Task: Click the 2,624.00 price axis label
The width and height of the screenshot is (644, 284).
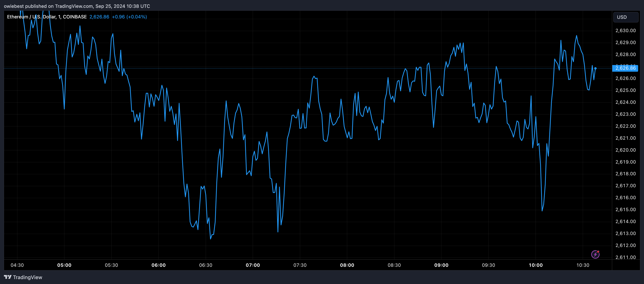Action: coord(626,102)
